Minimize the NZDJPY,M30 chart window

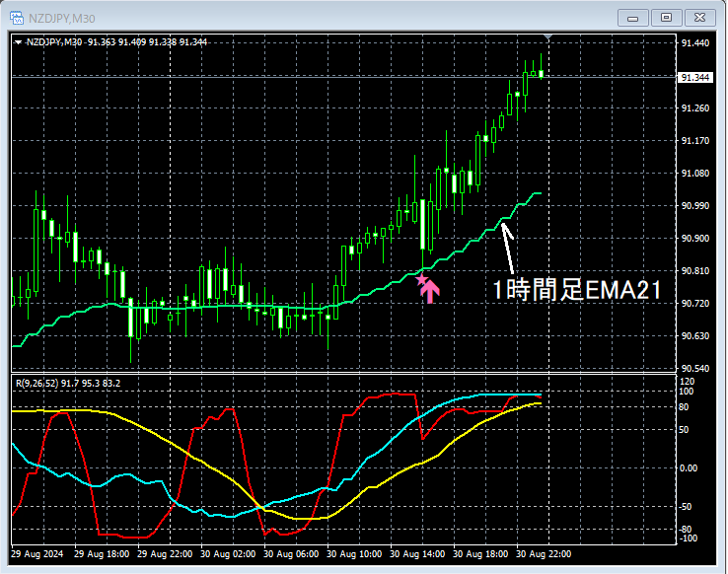pyautogui.click(x=633, y=18)
